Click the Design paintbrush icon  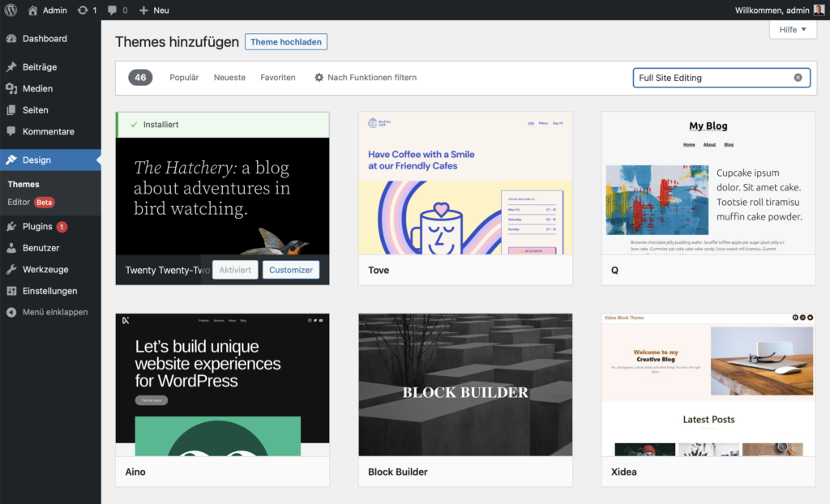coord(11,160)
